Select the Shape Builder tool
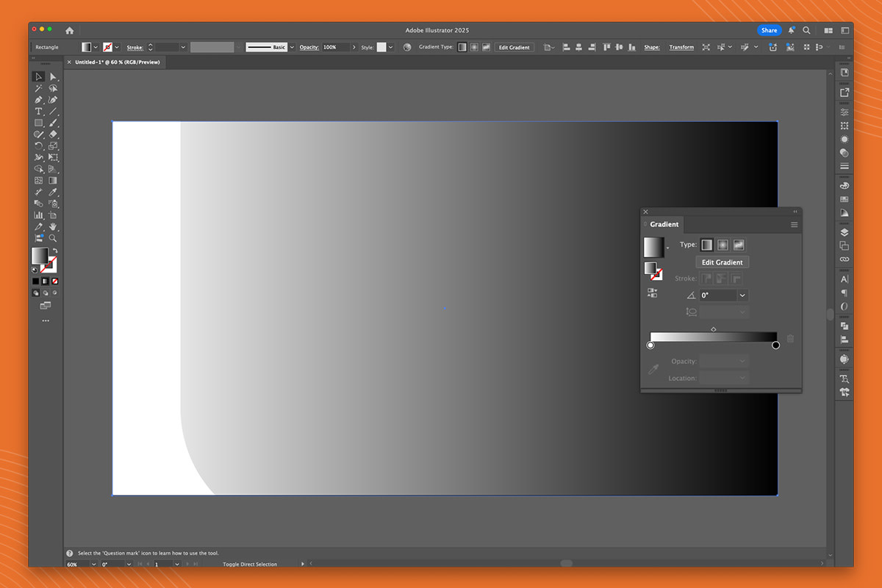This screenshot has height=588, width=882. pyautogui.click(x=38, y=169)
